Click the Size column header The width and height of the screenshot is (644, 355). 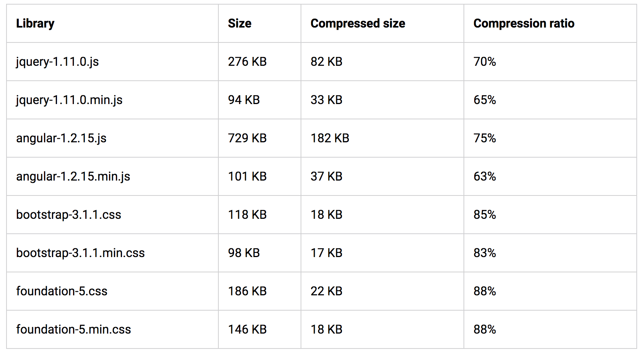point(240,23)
